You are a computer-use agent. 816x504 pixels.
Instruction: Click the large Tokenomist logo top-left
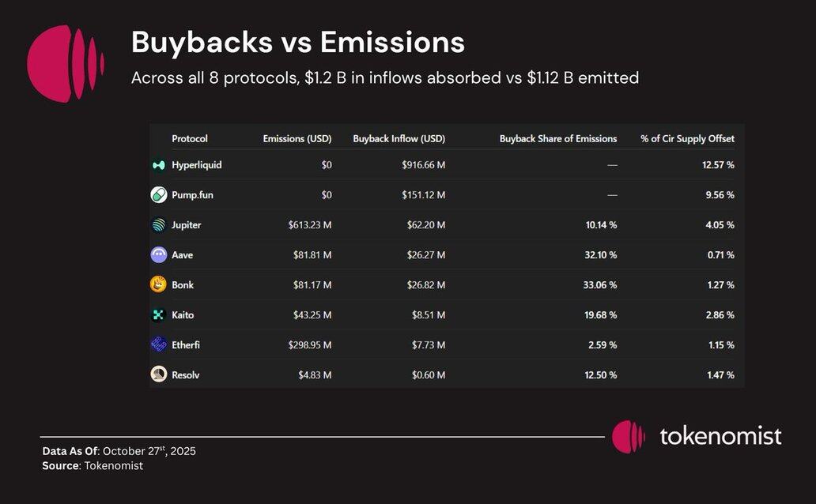click(x=65, y=63)
